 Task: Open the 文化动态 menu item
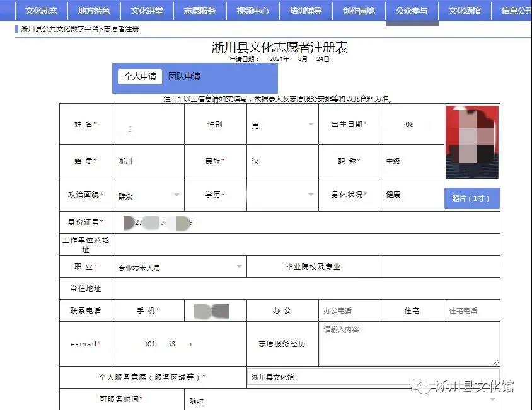pos(42,11)
